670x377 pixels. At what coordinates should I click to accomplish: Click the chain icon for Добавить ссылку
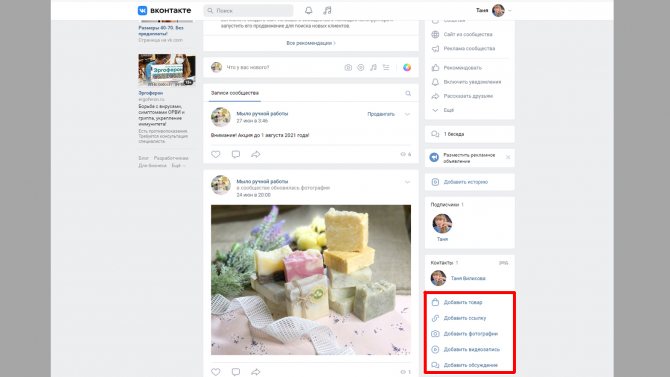(x=435, y=318)
